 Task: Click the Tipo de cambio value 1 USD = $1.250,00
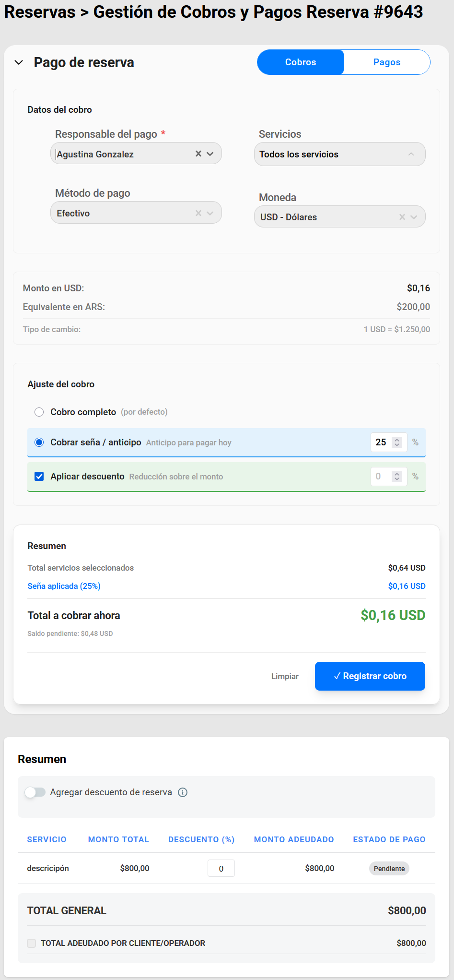coord(397,329)
